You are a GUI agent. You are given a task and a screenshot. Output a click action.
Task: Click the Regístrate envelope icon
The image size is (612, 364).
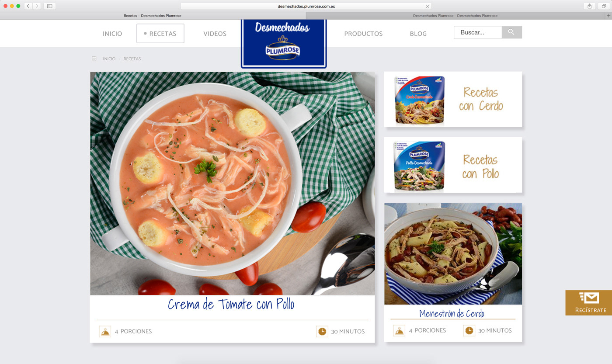589,298
